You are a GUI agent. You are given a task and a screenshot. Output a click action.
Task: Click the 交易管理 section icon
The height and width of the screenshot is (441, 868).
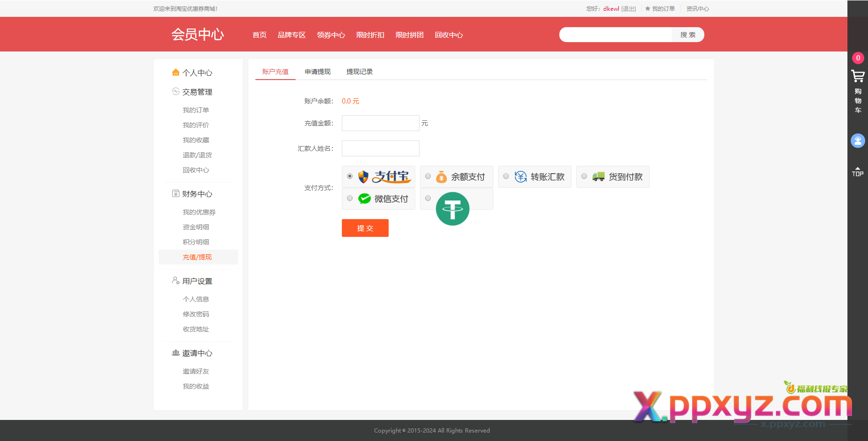(x=176, y=91)
